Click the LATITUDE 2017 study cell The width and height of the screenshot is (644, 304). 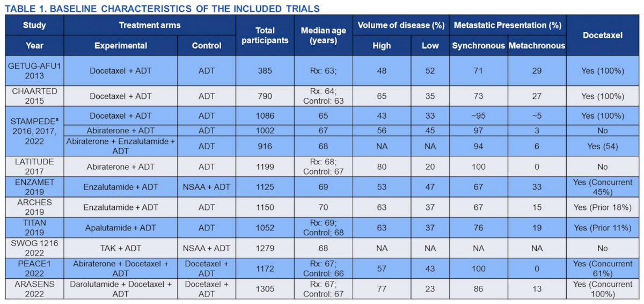click(34, 167)
